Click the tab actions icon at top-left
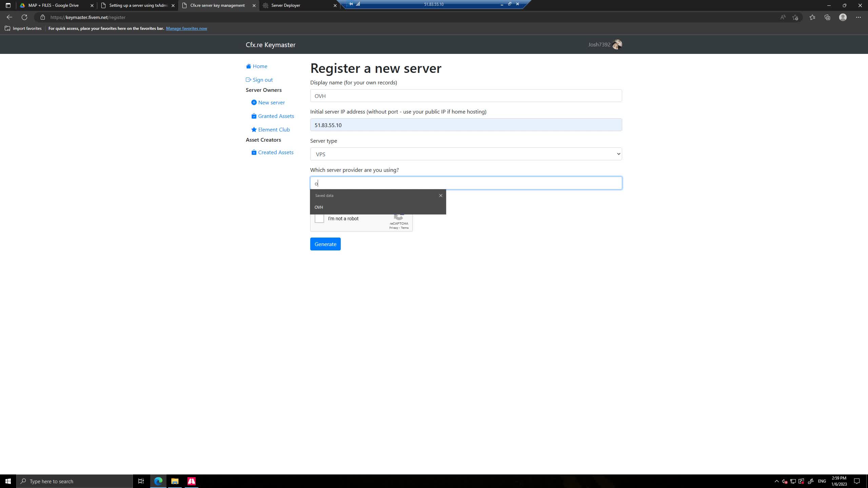The height and width of the screenshot is (488, 868). point(8,5)
